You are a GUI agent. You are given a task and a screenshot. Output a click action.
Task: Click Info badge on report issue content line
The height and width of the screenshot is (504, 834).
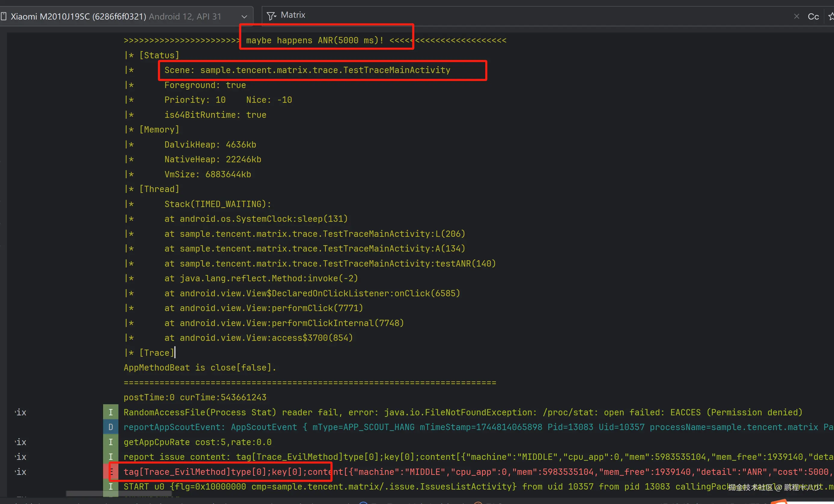(x=111, y=457)
